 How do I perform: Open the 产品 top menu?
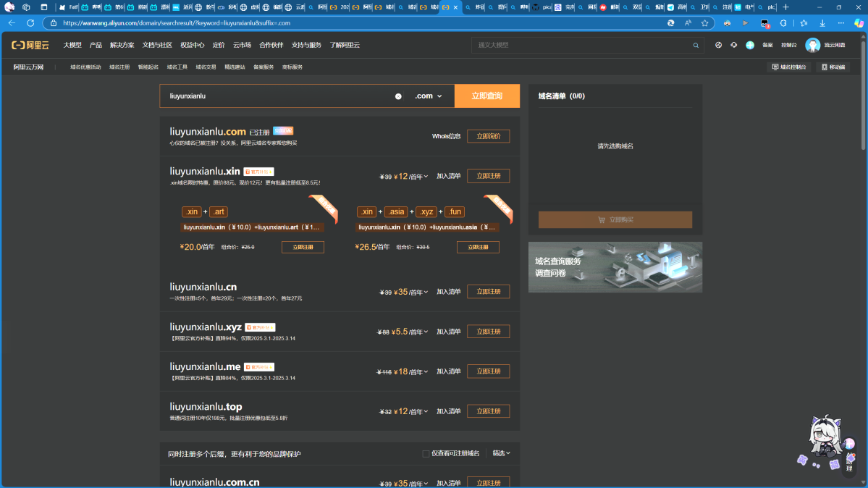[96, 45]
